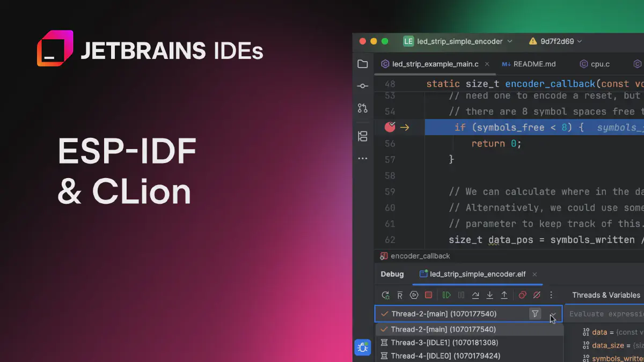Choose Thread-2-[main] from the thread list
Viewport: 644px width, 362px height.
point(470,329)
